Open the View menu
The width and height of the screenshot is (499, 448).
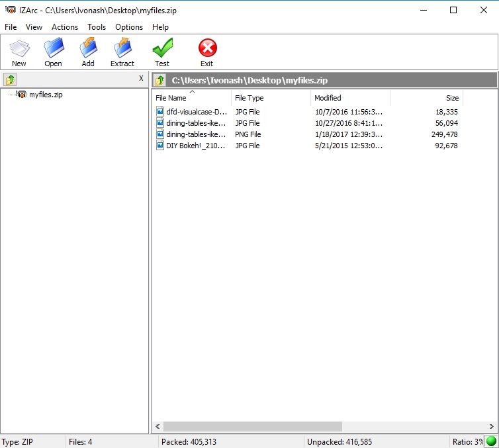coord(34,27)
